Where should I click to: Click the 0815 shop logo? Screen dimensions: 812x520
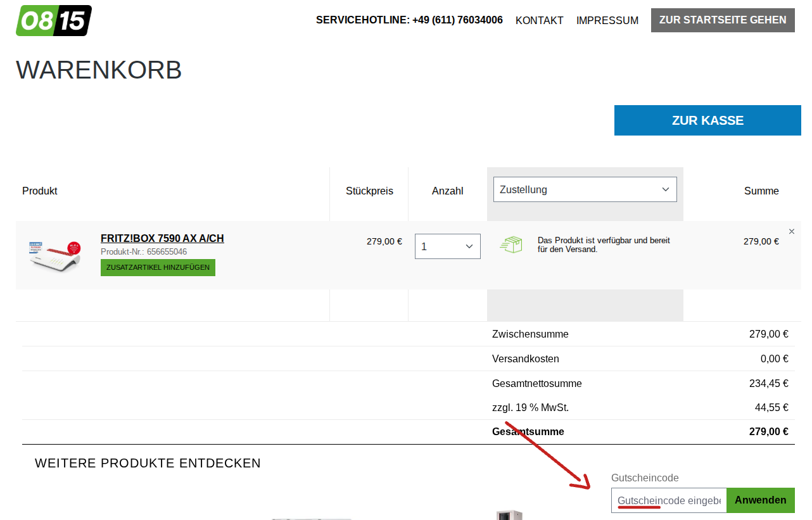click(54, 20)
